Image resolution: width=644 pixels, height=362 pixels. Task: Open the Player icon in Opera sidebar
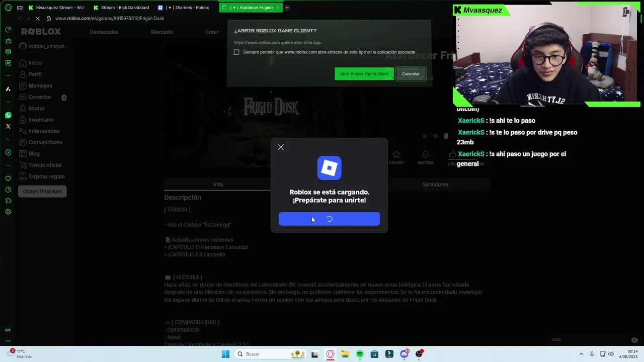pos(8,152)
